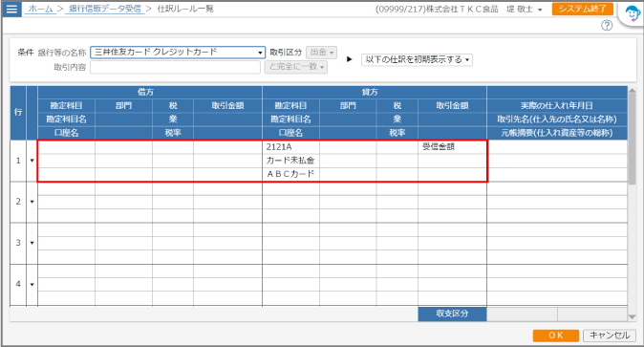
Task: Open the hamburger menu icon
Action: [11, 9]
